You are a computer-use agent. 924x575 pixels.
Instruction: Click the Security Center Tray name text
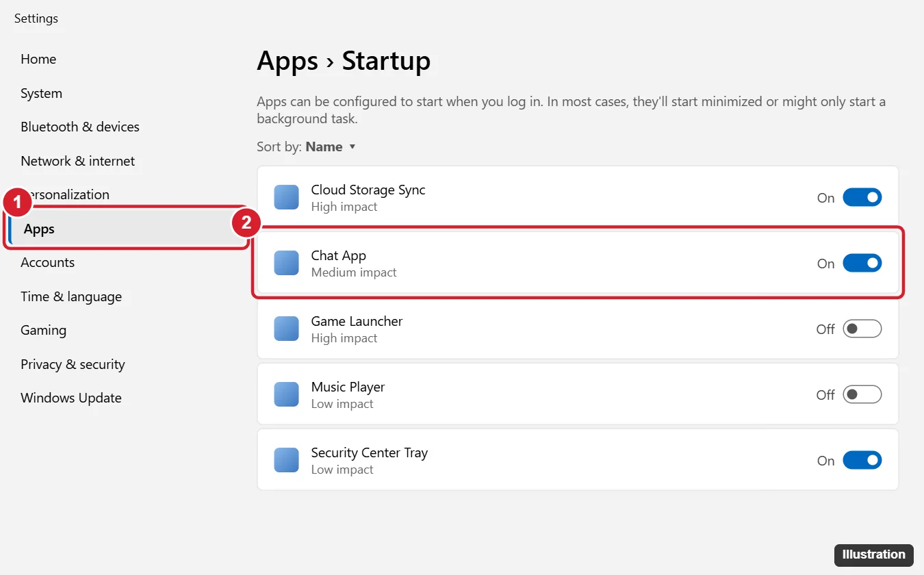(x=370, y=452)
